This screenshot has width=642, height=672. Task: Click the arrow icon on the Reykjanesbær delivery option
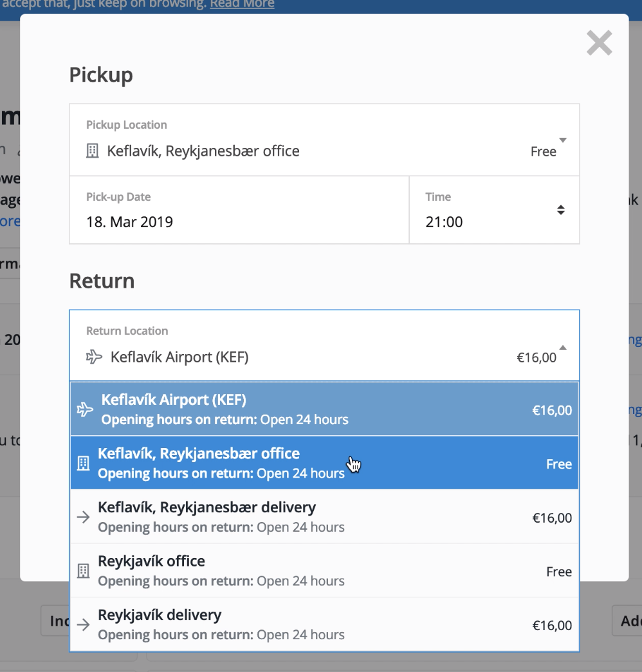click(83, 517)
